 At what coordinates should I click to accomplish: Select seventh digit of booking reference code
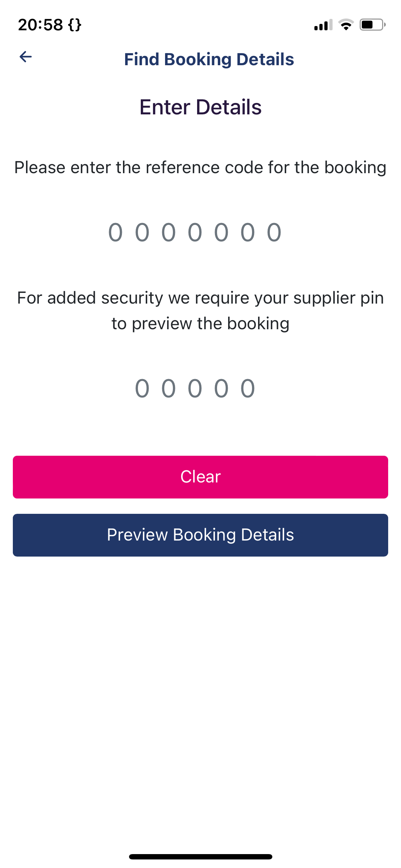(274, 232)
